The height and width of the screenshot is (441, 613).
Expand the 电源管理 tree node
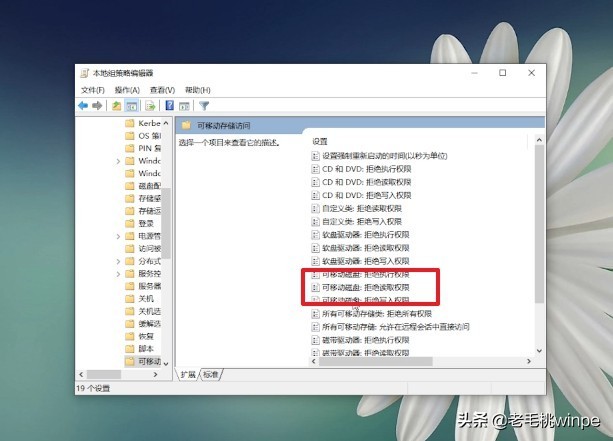pos(118,236)
